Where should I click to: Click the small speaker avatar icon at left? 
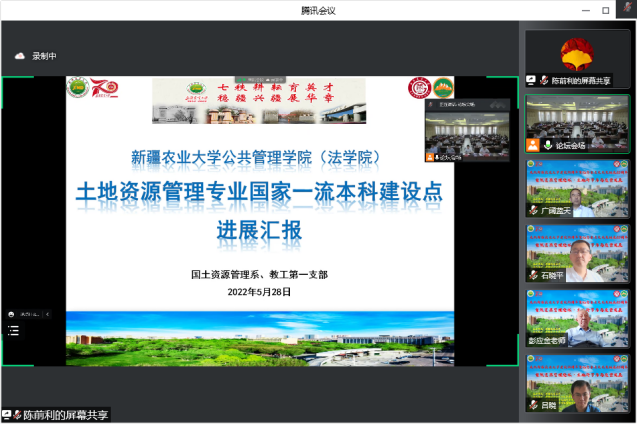coord(11,314)
